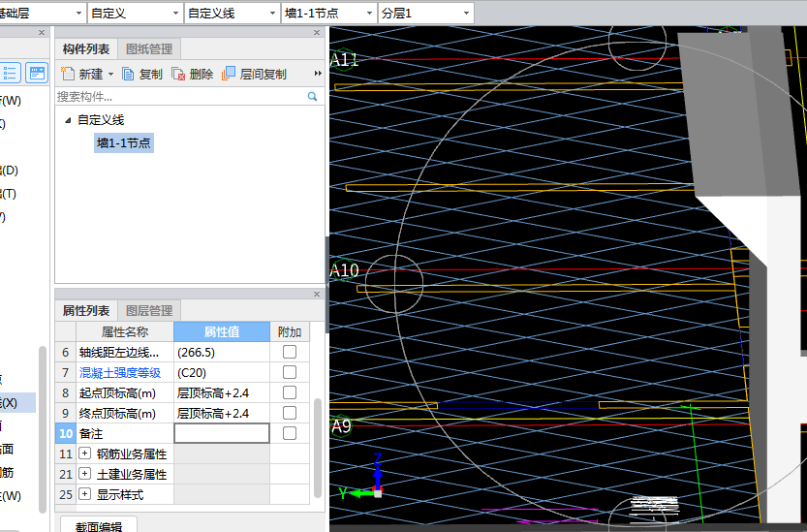Click the (C20) concrete grade value
This screenshot has width=807, height=532.
click(x=222, y=372)
